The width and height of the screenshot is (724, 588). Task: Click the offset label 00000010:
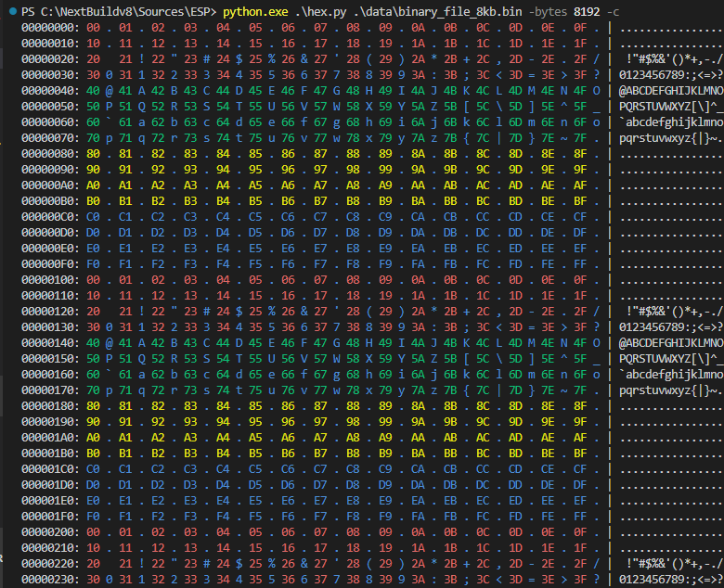[x=50, y=44]
